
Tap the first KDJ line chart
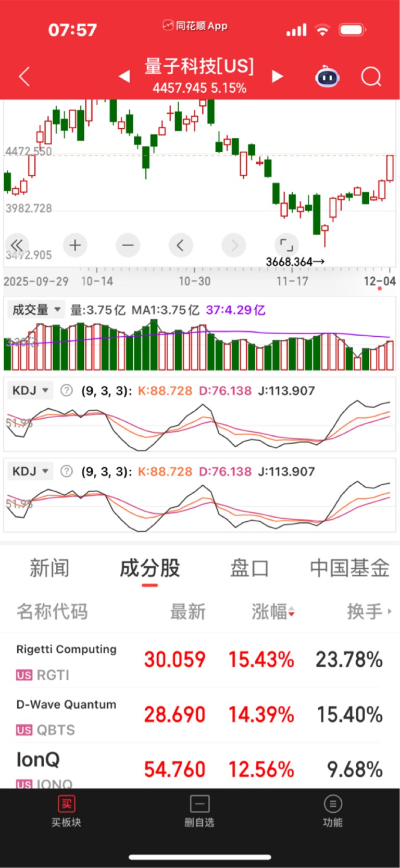(x=199, y=425)
